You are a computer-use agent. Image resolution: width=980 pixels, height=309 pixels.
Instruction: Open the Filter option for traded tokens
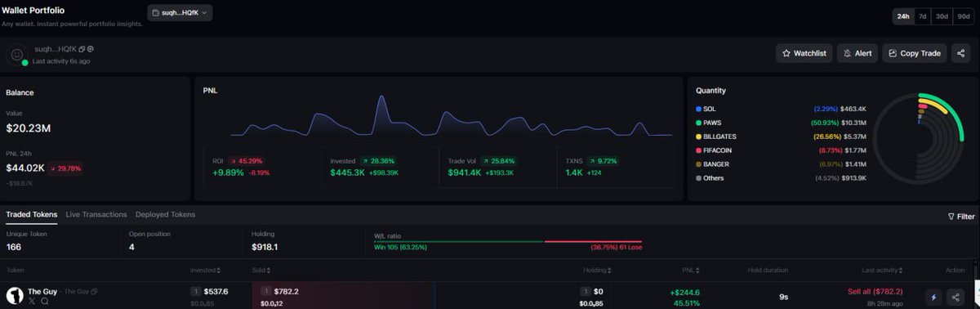pos(961,217)
